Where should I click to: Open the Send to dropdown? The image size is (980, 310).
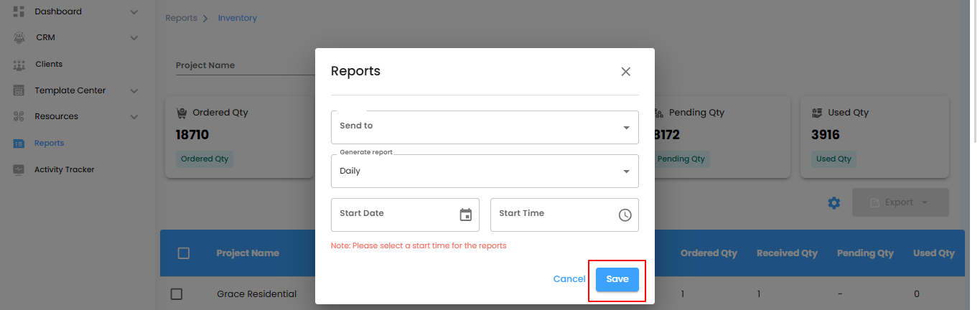pyautogui.click(x=485, y=127)
